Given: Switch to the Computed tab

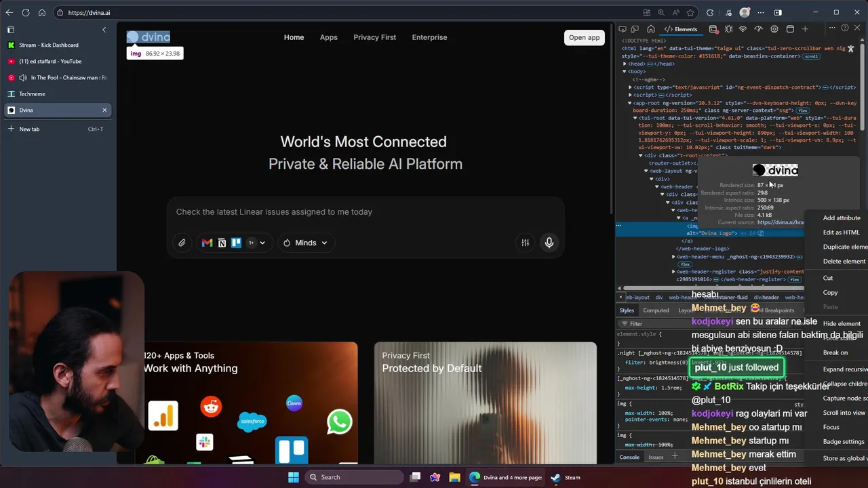Looking at the screenshot, I should (x=656, y=310).
